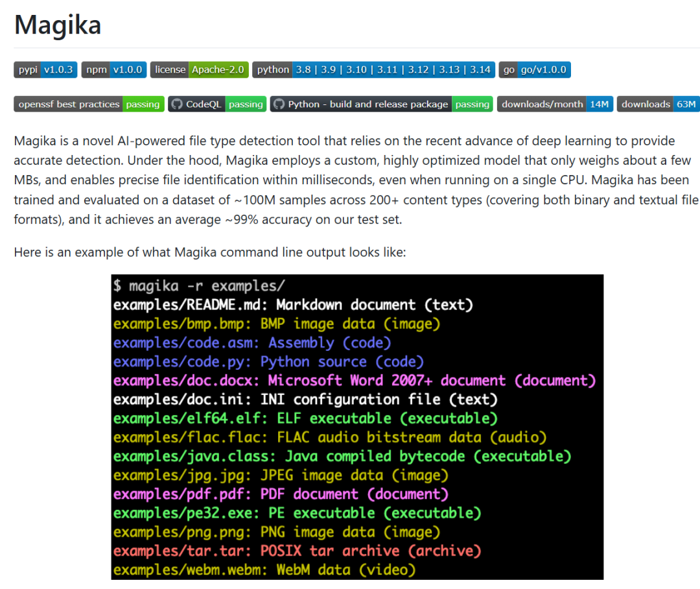Click GitHub icon in CodeQL badge
Screen dimensions: 700x589
177,104
